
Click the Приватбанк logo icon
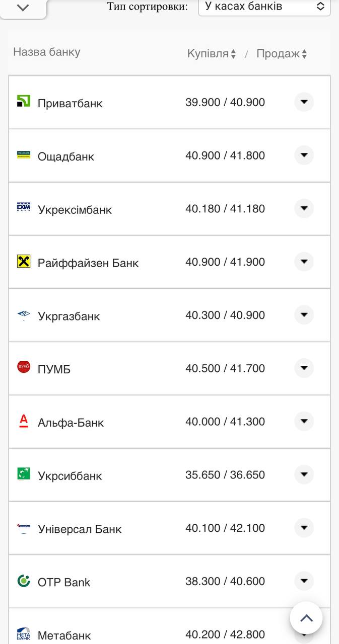tap(24, 101)
